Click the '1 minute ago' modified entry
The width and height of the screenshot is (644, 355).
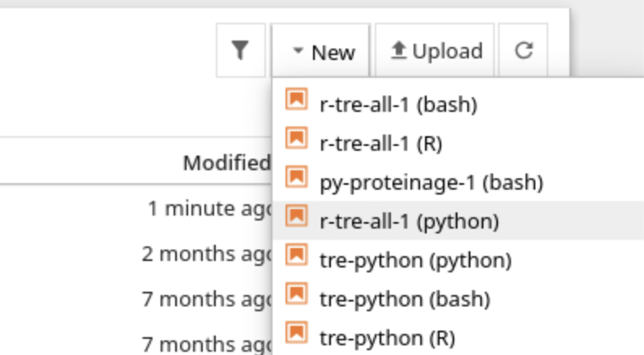coord(208,208)
